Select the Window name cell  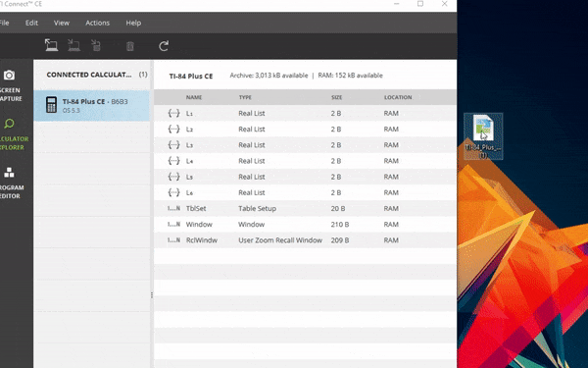199,224
